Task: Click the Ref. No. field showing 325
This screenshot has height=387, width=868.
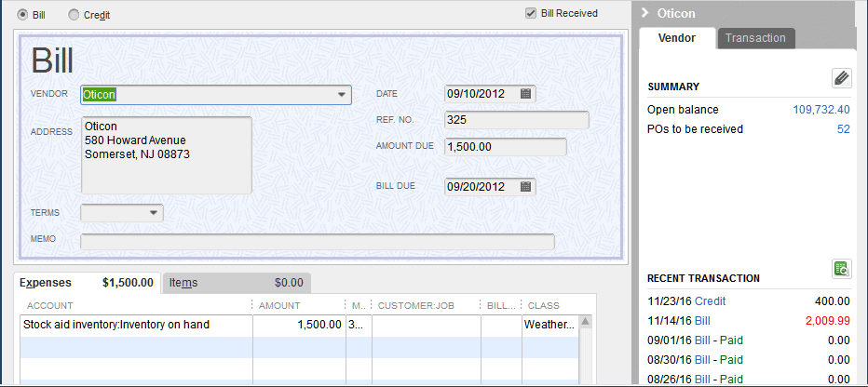Action: click(x=517, y=120)
